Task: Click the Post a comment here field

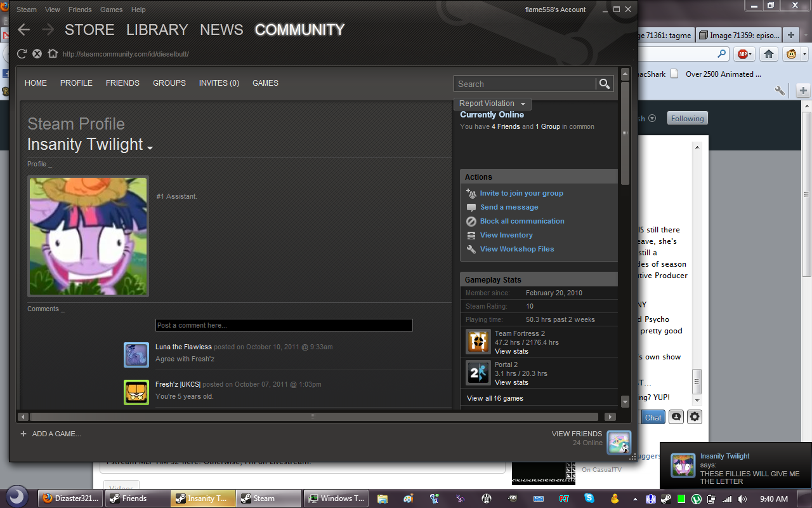Action: [x=284, y=325]
